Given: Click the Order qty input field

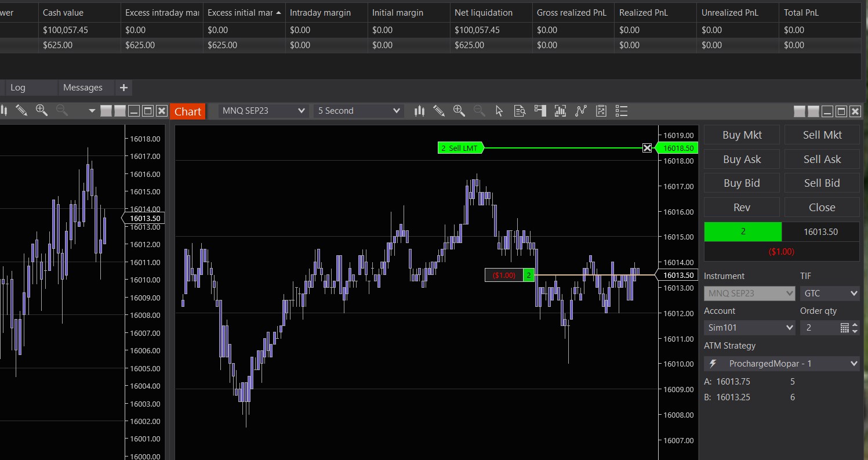Looking at the screenshot, I should (818, 328).
